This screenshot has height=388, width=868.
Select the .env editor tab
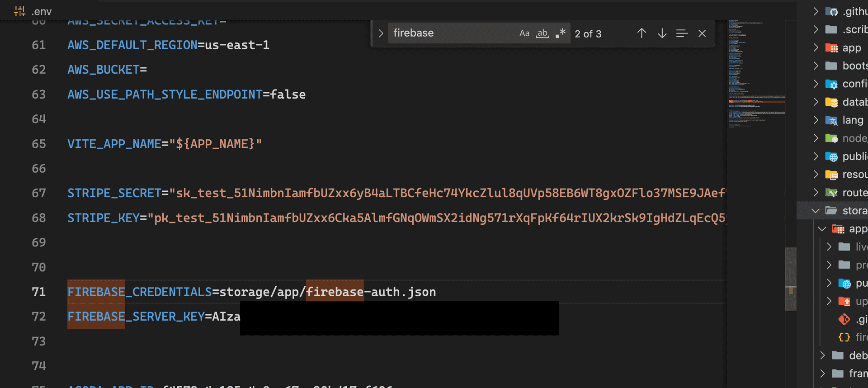coord(34,11)
